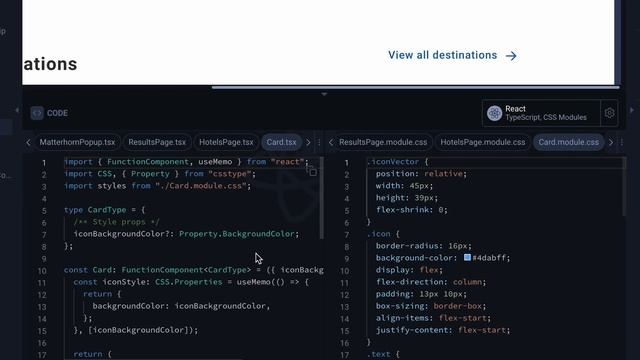Image resolution: width=640 pixels, height=360 pixels.
Task: Click the 'useMemo' import on line 1
Action: (x=215, y=162)
